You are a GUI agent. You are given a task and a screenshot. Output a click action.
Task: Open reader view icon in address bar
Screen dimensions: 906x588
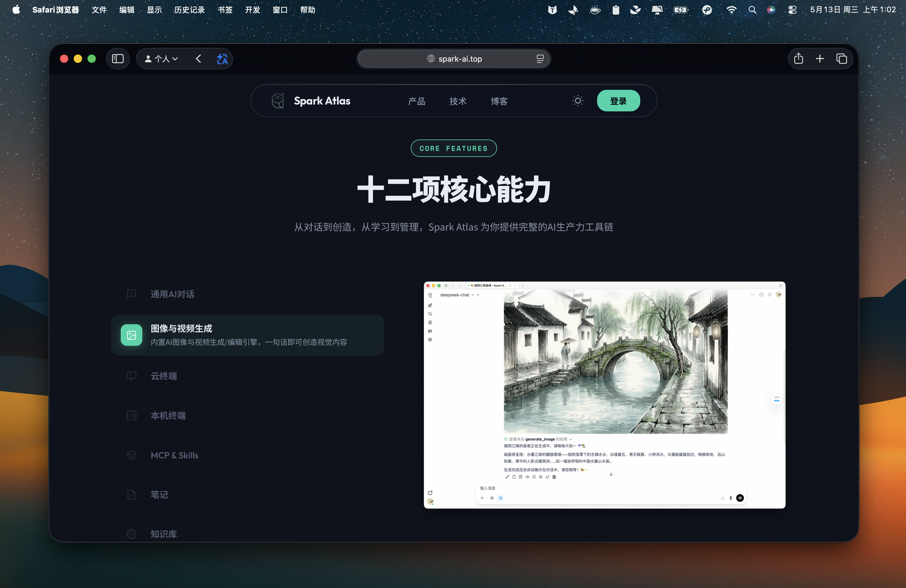540,59
